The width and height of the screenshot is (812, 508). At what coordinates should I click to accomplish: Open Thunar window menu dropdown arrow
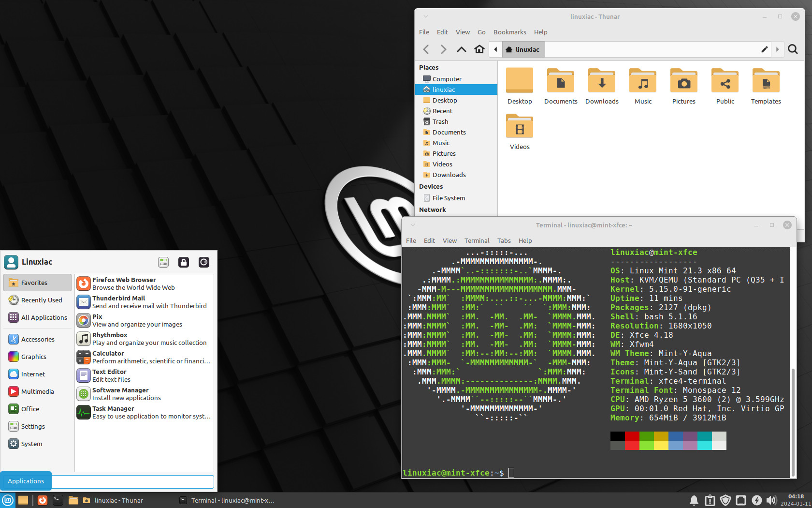[426, 16]
